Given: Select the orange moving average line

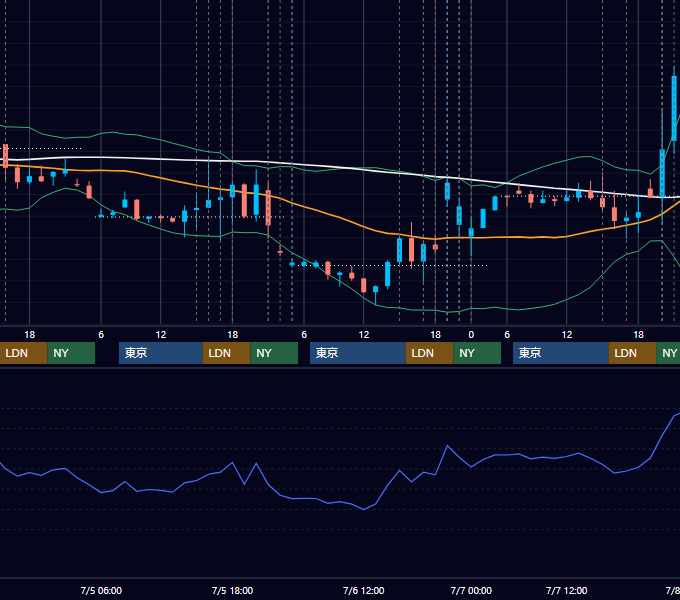Looking at the screenshot, I should coord(338,216).
